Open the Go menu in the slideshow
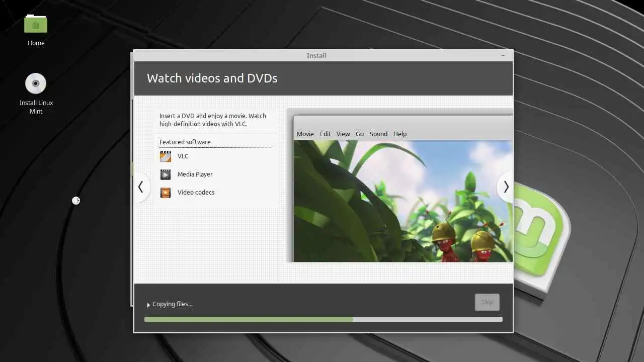 [360, 134]
